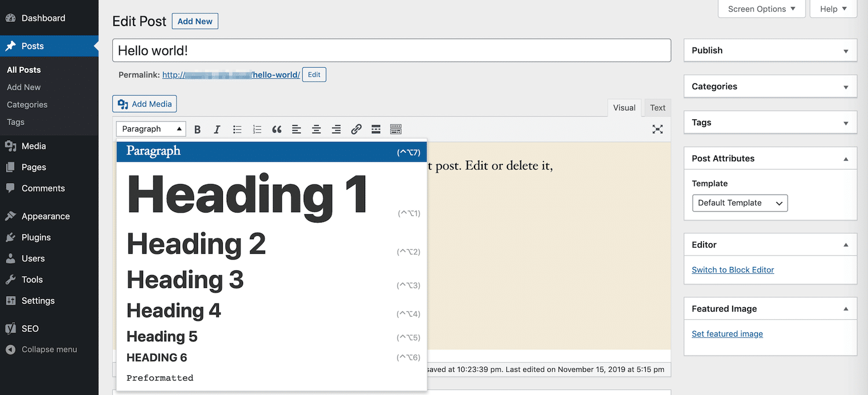868x395 pixels.
Task: Insert a blockquote
Action: click(277, 129)
